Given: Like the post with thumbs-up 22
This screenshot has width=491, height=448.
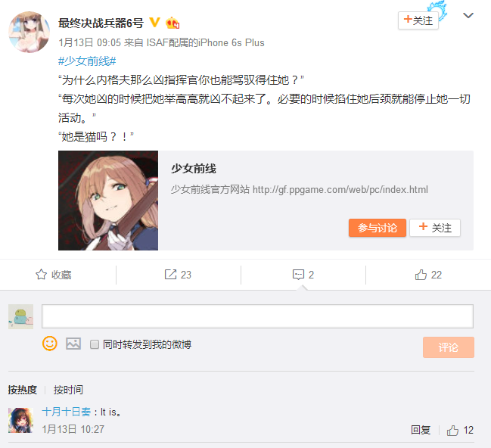Looking at the screenshot, I should 421,275.
